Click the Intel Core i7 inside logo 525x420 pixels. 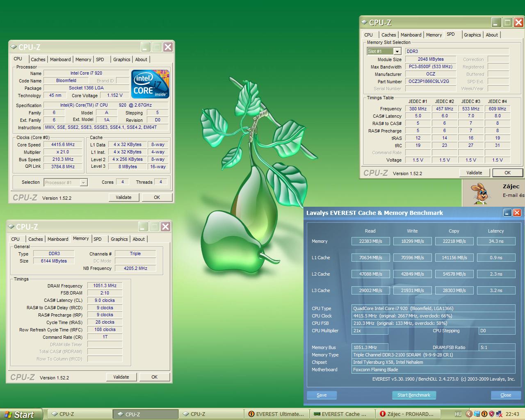click(x=150, y=84)
